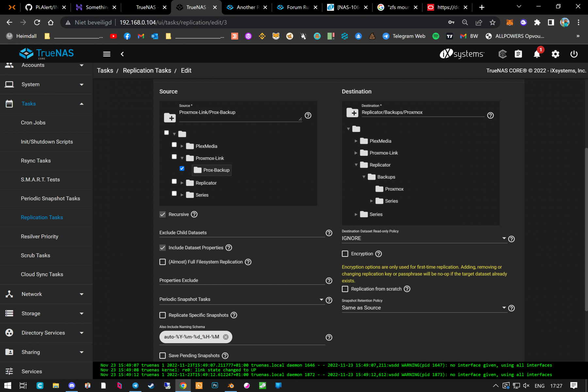The image size is (588, 392).
Task: Show help for Properties Exclude
Action: tap(329, 281)
